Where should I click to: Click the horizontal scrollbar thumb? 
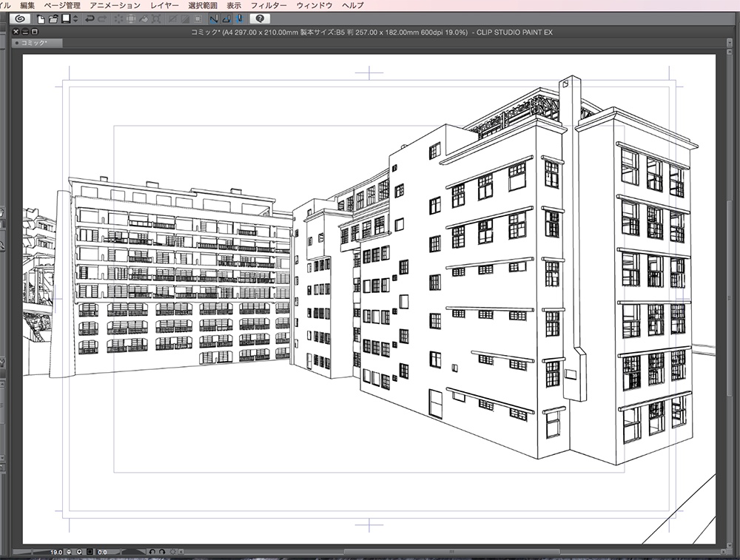pos(451,552)
